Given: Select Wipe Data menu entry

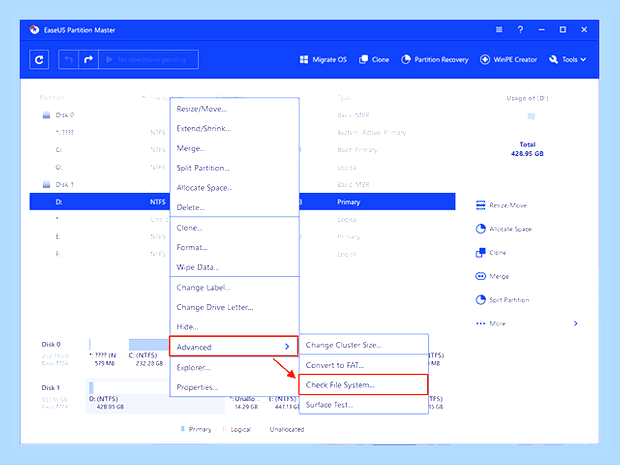Looking at the screenshot, I should (x=234, y=267).
